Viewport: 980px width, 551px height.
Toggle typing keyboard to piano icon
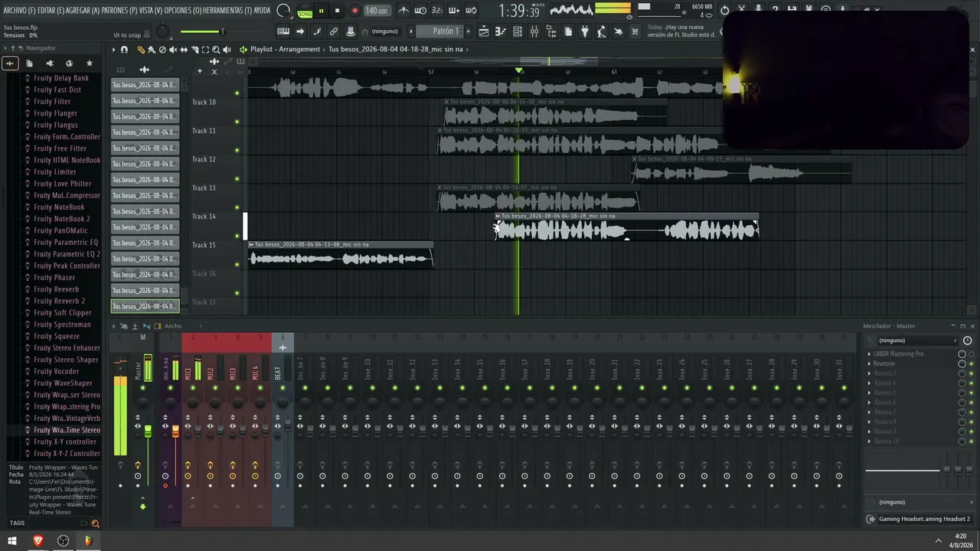click(283, 31)
